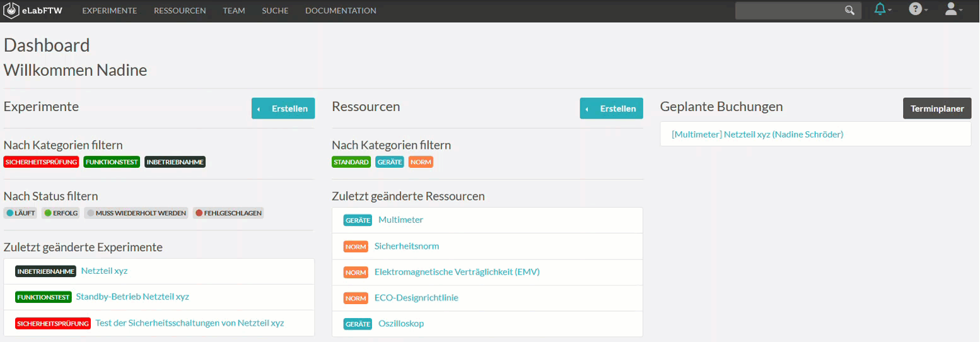Open the help question mark menu
The width and height of the screenshot is (980, 342).
[x=915, y=9]
